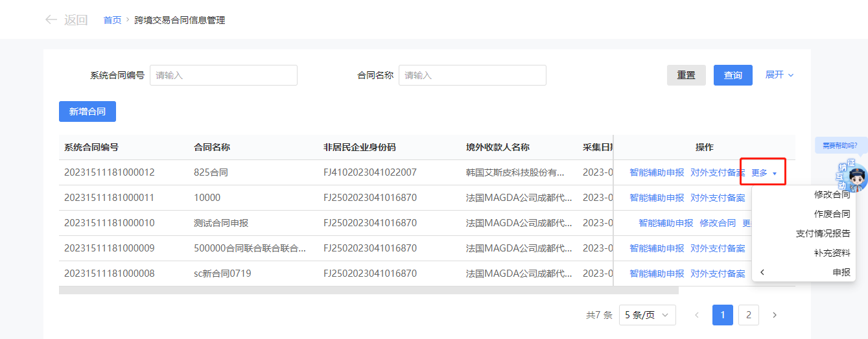Image resolution: width=868 pixels, height=339 pixels.
Task: Select 修改合同 from the dropdown menu
Action: [832, 194]
